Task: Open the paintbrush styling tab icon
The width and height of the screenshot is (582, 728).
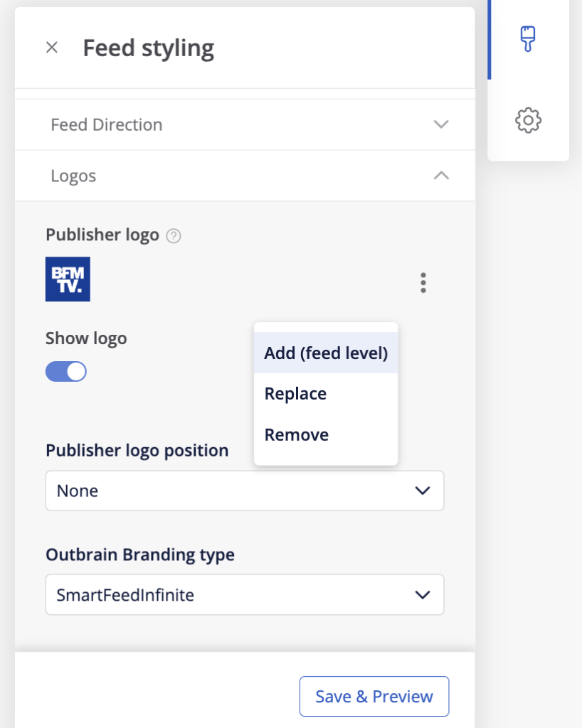Action: pos(527,39)
